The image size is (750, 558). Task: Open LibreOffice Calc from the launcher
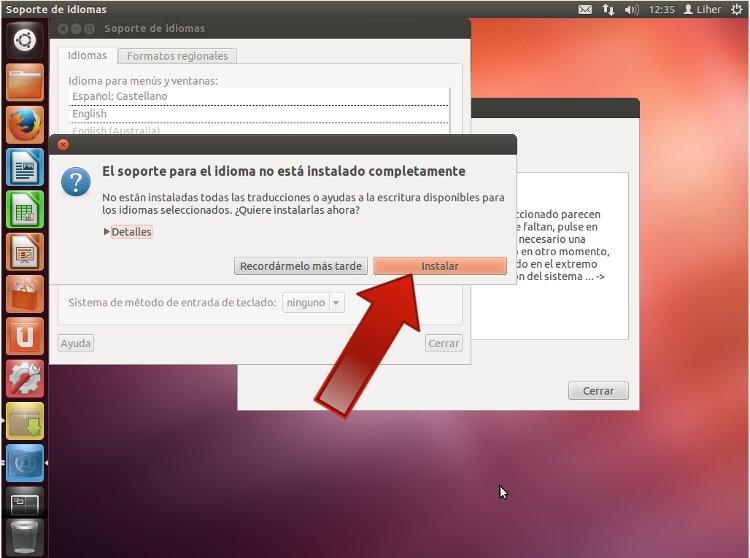[x=25, y=209]
